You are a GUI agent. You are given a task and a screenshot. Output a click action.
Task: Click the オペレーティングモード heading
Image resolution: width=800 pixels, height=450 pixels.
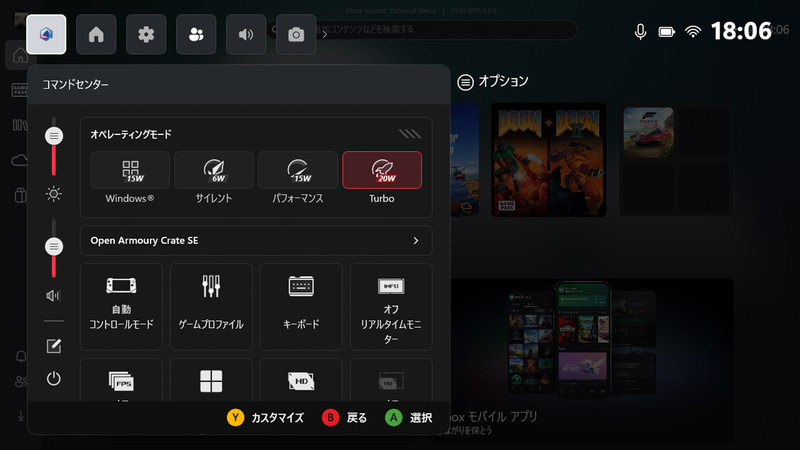pyautogui.click(x=131, y=135)
